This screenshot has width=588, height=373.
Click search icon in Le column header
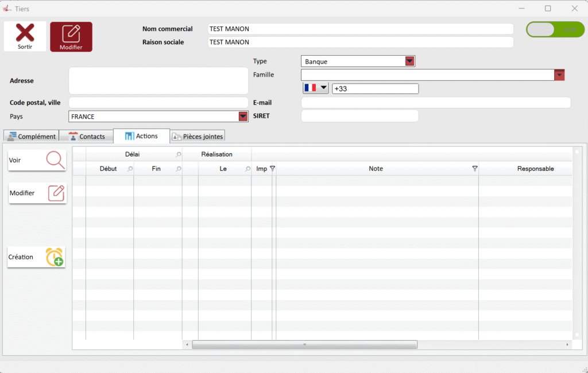pos(247,169)
